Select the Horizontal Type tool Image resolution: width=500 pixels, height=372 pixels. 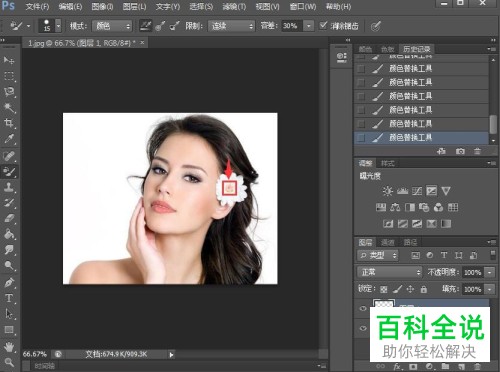(x=9, y=298)
